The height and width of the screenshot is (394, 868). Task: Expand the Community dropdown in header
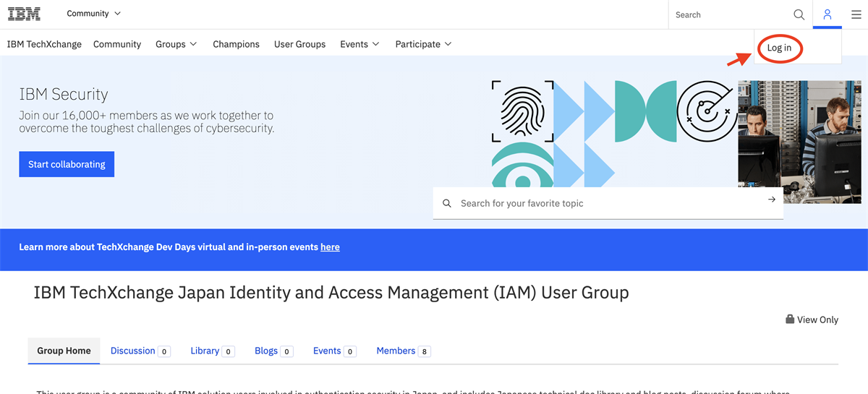pyautogui.click(x=94, y=14)
